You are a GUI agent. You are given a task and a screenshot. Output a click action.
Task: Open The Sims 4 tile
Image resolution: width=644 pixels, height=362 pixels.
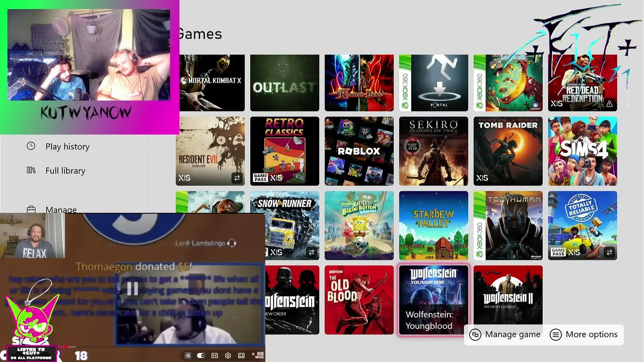[583, 151]
